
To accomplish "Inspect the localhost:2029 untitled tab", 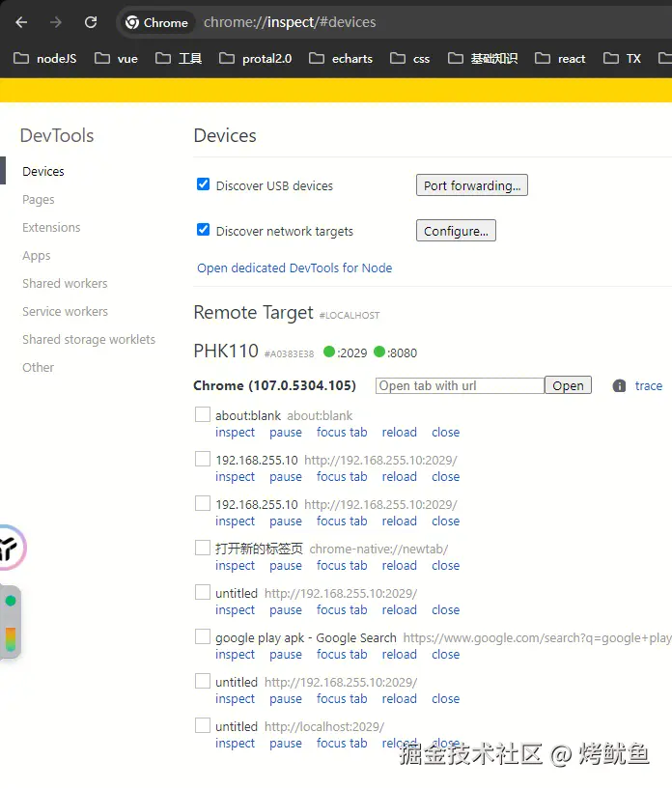I will pyautogui.click(x=235, y=744).
